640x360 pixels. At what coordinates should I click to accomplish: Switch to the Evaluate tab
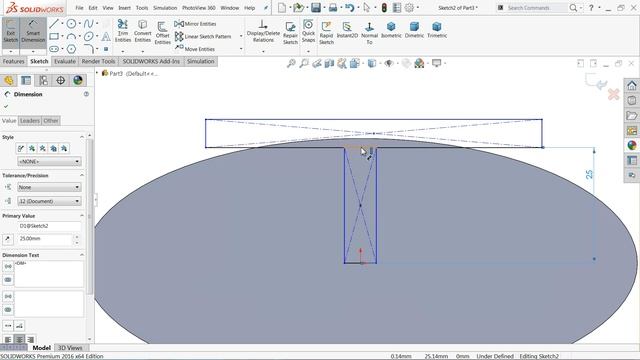pyautogui.click(x=64, y=61)
